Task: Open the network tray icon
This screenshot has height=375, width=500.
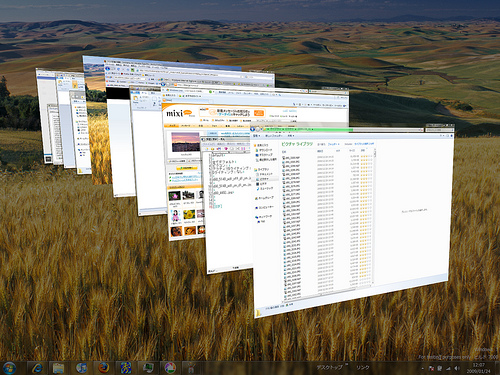Action: (448, 368)
